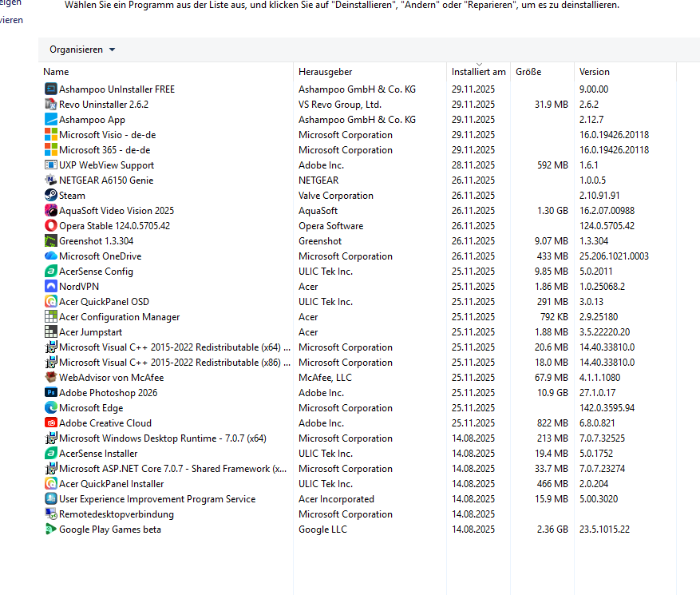Click version '3.5.22220.20'

point(604,332)
